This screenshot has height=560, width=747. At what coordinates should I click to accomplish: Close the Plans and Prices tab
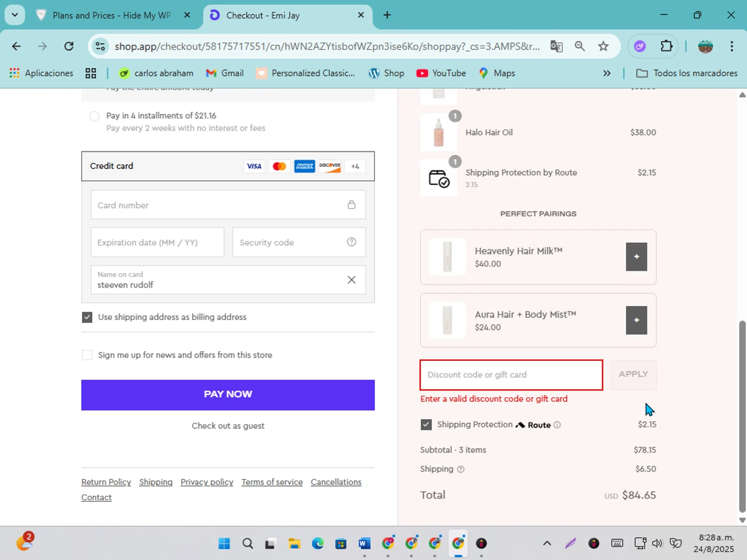tap(187, 15)
